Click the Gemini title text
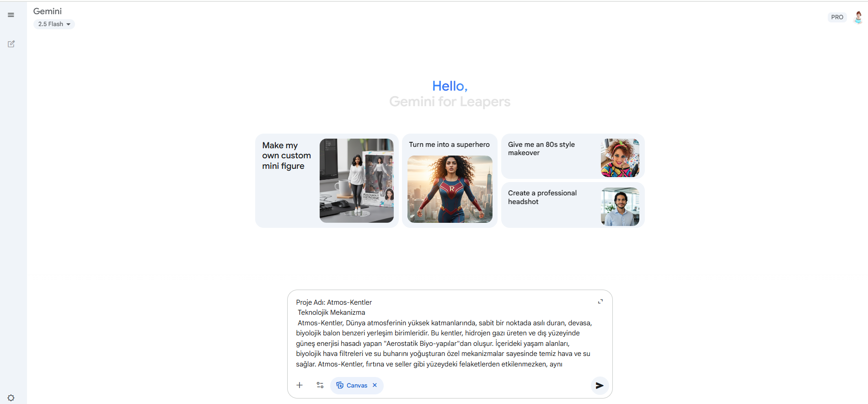This screenshot has height=404, width=868. 48,11
